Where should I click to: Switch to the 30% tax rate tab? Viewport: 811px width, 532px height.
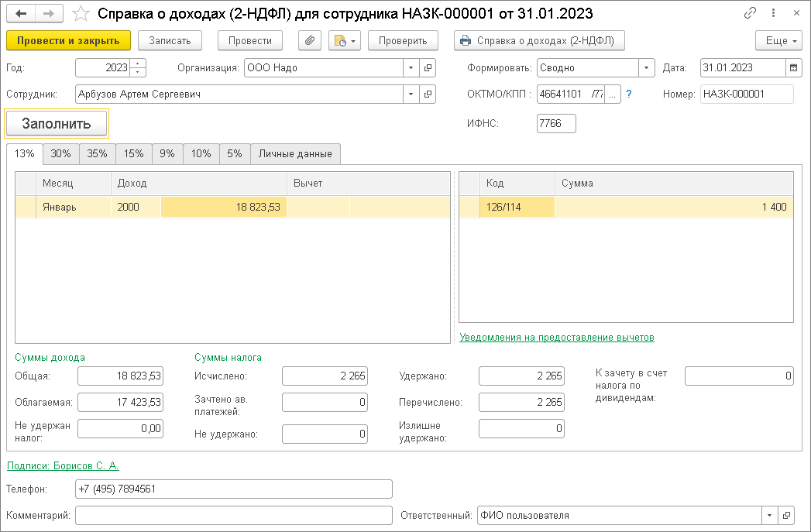click(60, 153)
